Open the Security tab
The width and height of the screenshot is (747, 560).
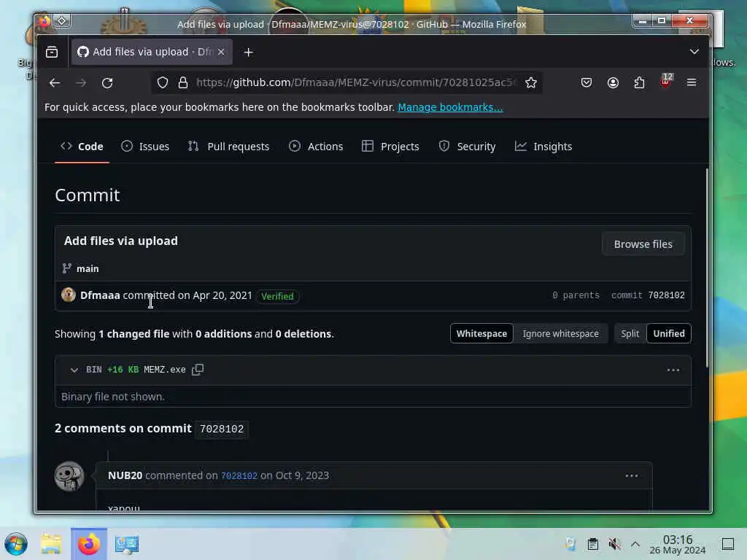[x=468, y=146]
